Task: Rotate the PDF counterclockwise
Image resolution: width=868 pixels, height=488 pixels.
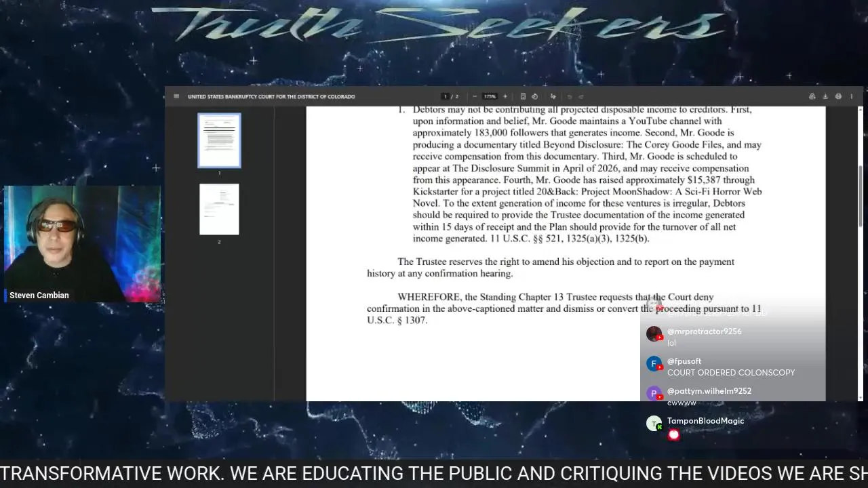Action: (534, 96)
